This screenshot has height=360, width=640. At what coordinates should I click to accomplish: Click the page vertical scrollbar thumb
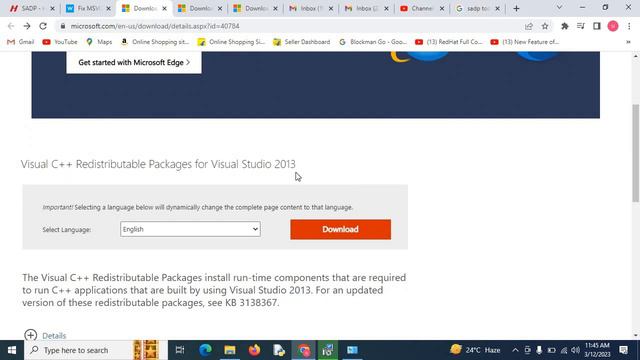636,153
